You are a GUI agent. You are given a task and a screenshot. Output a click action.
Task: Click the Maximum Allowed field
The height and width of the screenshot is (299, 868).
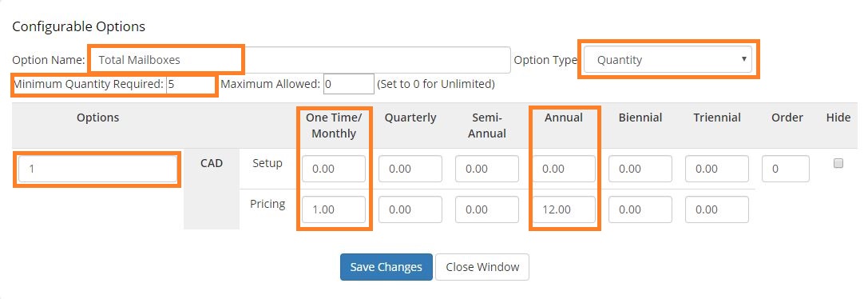[349, 84]
